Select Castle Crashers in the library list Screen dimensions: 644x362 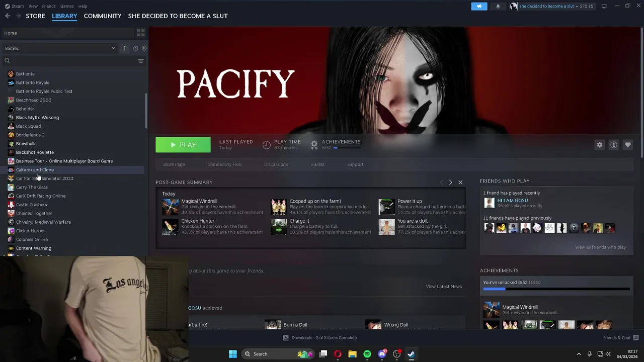tap(31, 205)
